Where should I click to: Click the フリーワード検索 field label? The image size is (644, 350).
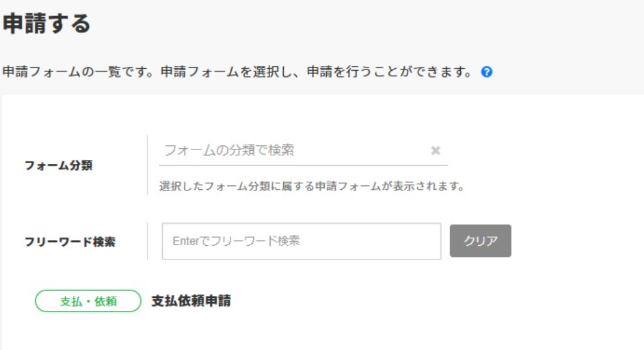click(70, 241)
